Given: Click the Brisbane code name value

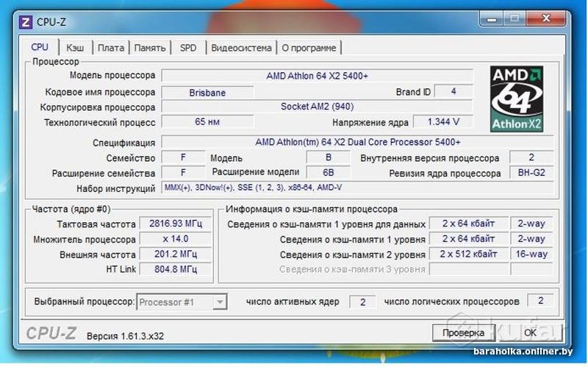Looking at the screenshot, I should pyautogui.click(x=207, y=93).
